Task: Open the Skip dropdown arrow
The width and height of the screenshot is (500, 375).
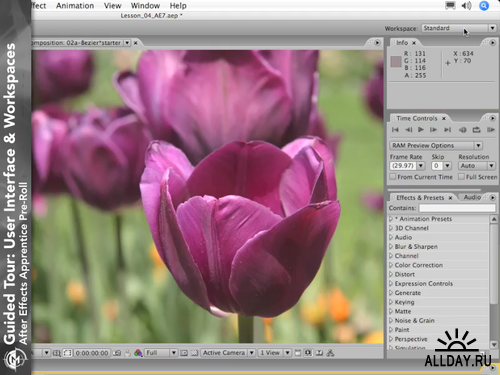Action: 447,166
